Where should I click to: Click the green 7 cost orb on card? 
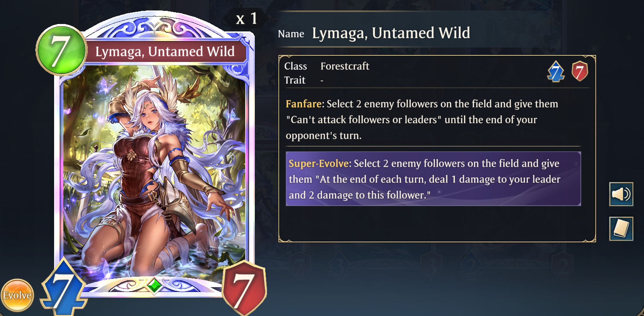tap(61, 50)
